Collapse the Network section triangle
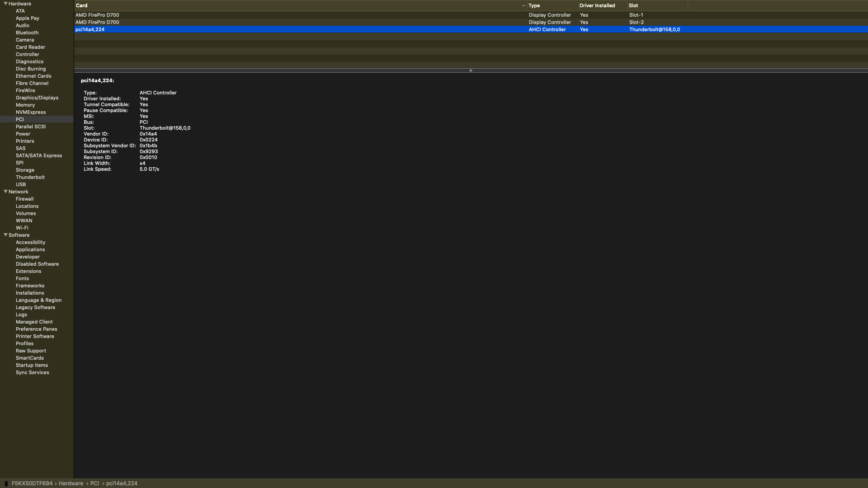Screen dimensions: 868x488 [5, 192]
